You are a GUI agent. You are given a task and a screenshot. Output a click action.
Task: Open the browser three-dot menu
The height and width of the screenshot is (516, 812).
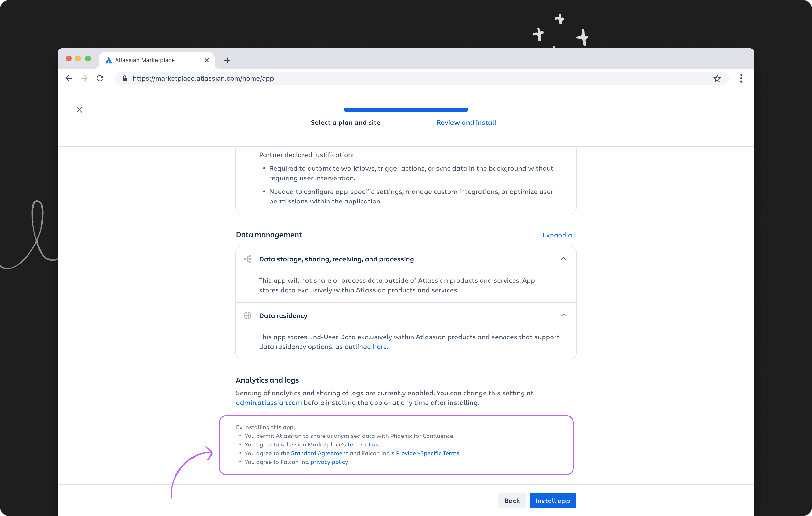click(x=741, y=78)
